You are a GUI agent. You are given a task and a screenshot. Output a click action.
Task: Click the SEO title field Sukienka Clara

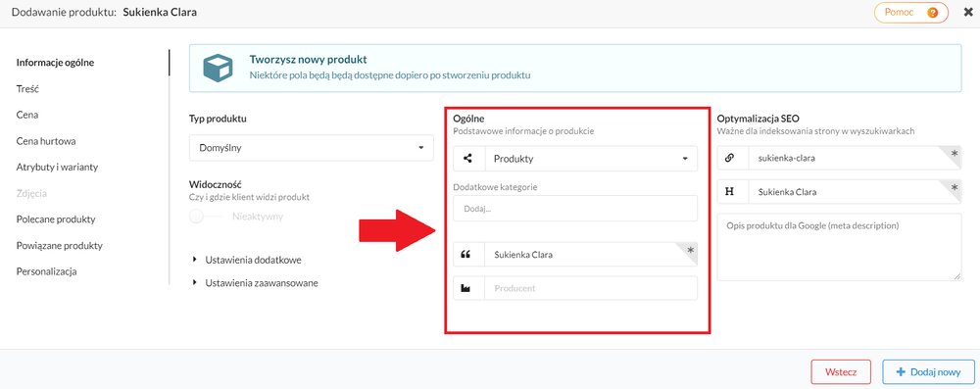click(x=855, y=192)
